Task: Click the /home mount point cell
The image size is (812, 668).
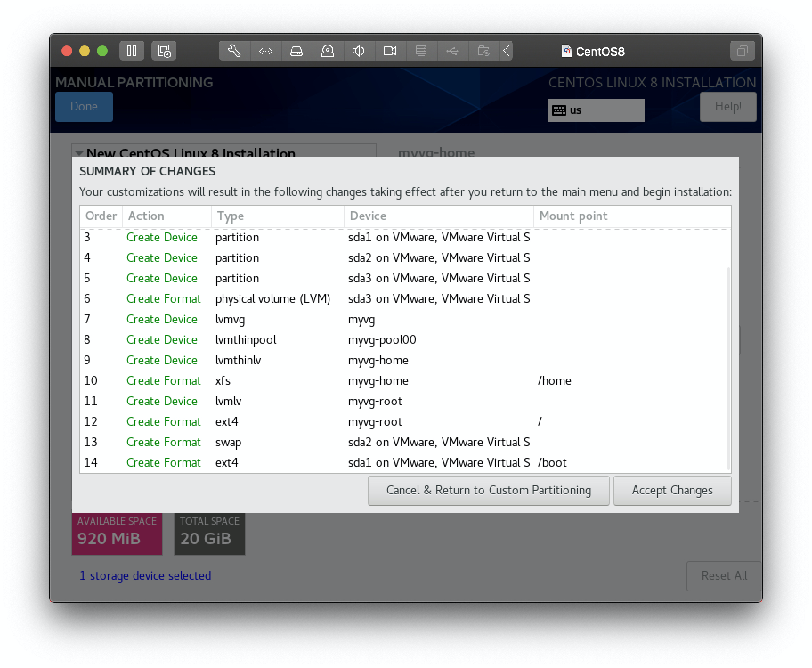Action: 554,381
